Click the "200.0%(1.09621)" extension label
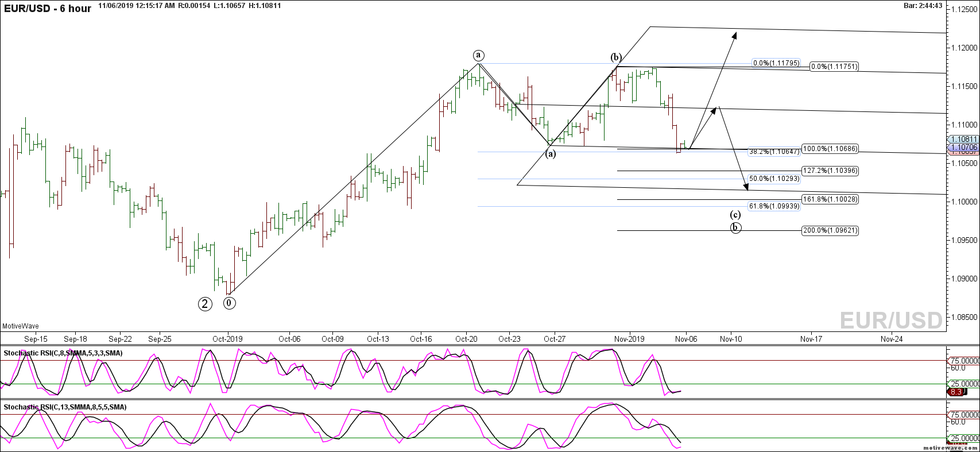Image resolution: width=980 pixels, height=452 pixels. click(830, 230)
